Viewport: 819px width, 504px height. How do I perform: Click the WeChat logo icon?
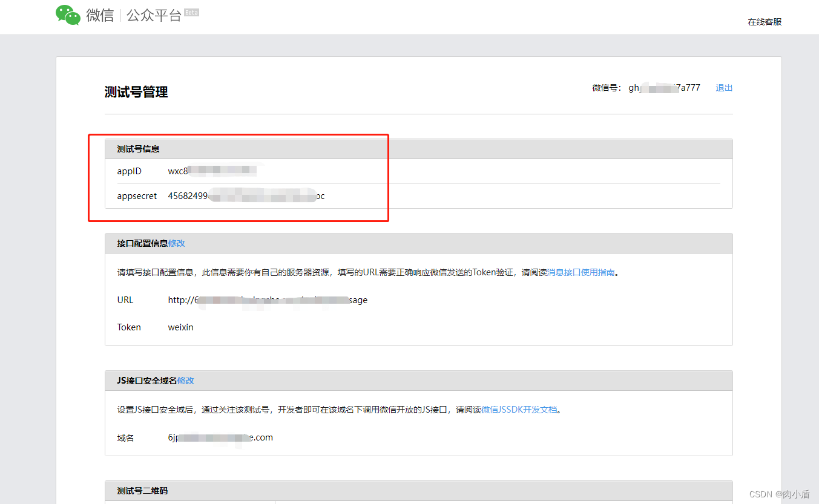click(x=68, y=15)
